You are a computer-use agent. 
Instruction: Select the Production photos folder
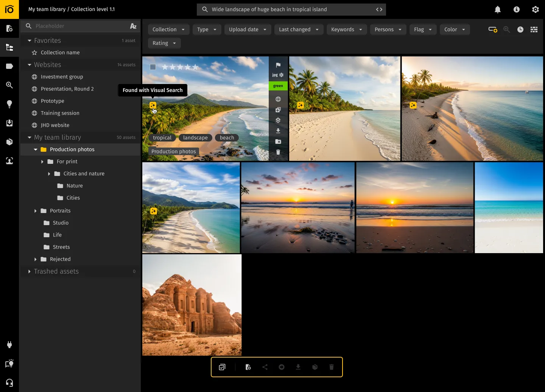click(x=72, y=149)
